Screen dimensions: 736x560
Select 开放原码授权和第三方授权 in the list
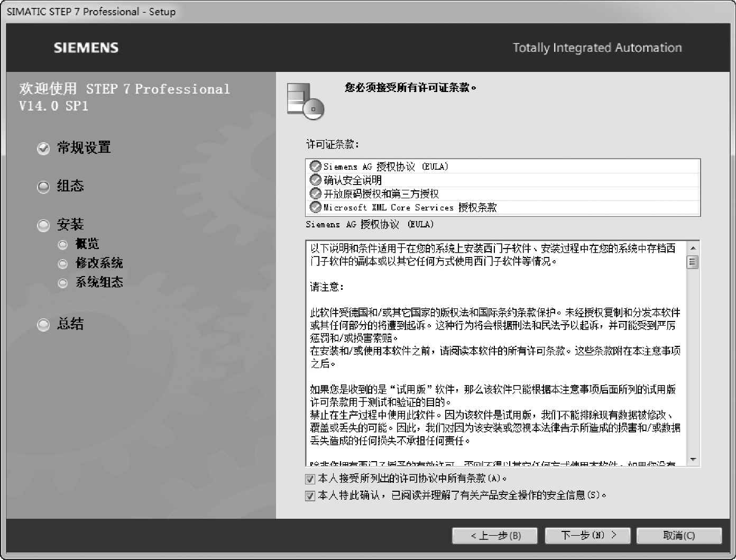[503, 194]
